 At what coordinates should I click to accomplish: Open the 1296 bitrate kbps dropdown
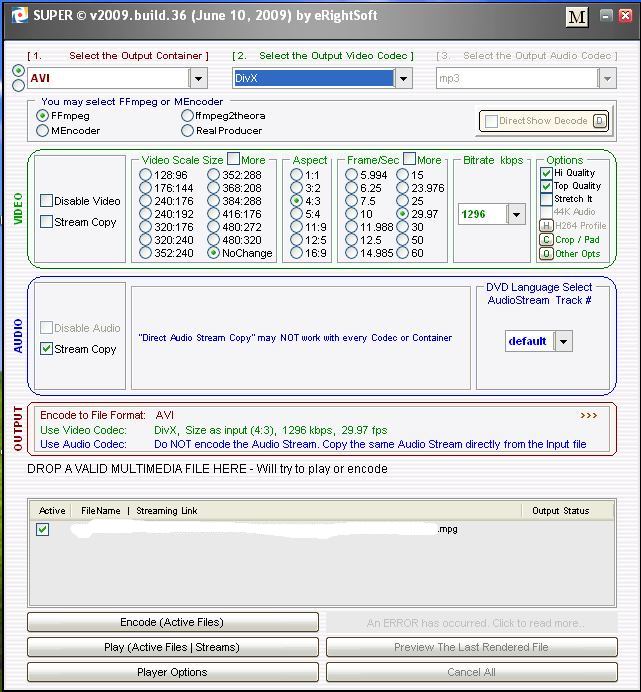click(x=516, y=214)
